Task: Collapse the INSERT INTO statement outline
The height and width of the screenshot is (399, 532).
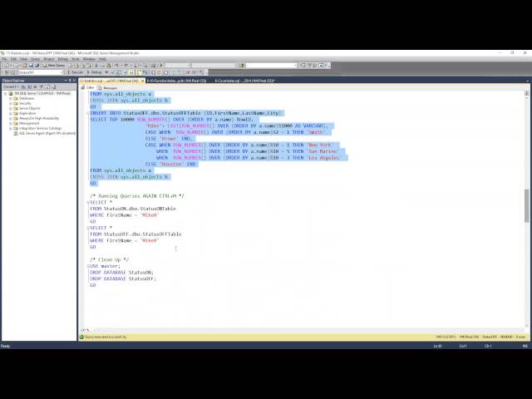Action: coord(88,113)
